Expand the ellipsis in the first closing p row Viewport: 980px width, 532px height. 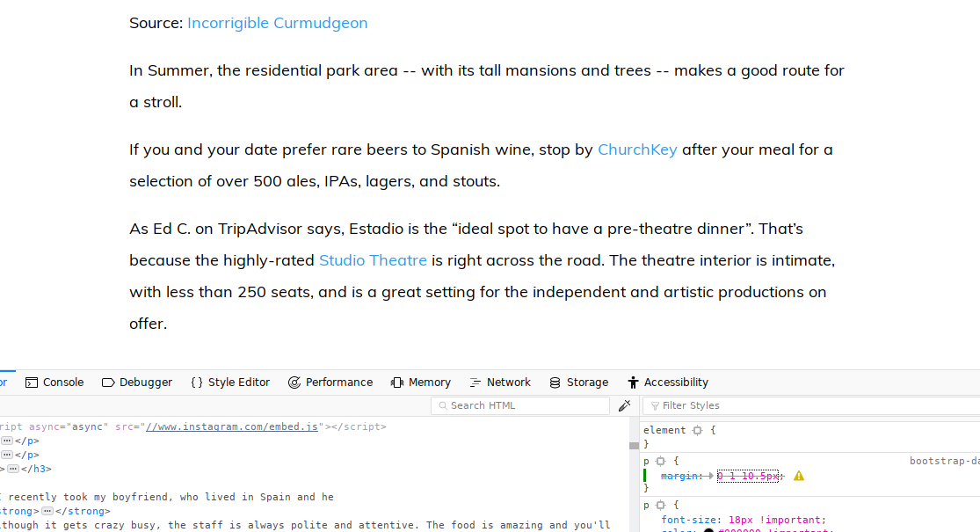click(x=7, y=441)
